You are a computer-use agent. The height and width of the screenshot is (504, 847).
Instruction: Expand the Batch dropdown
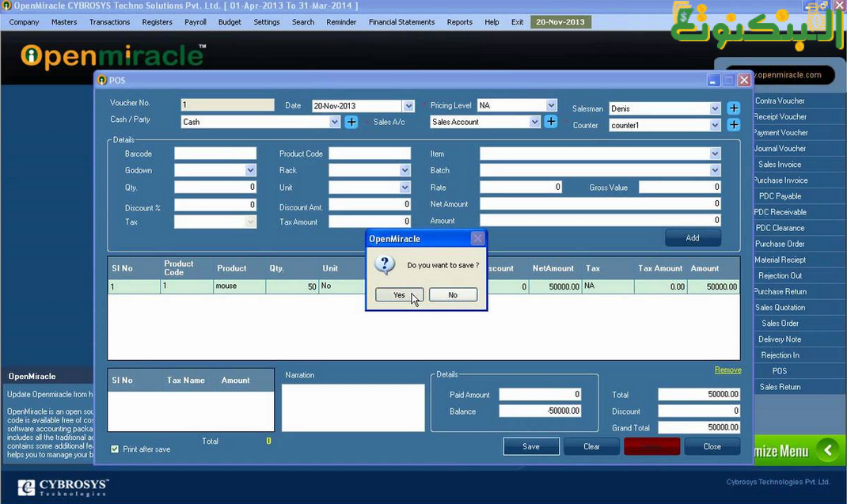(715, 170)
